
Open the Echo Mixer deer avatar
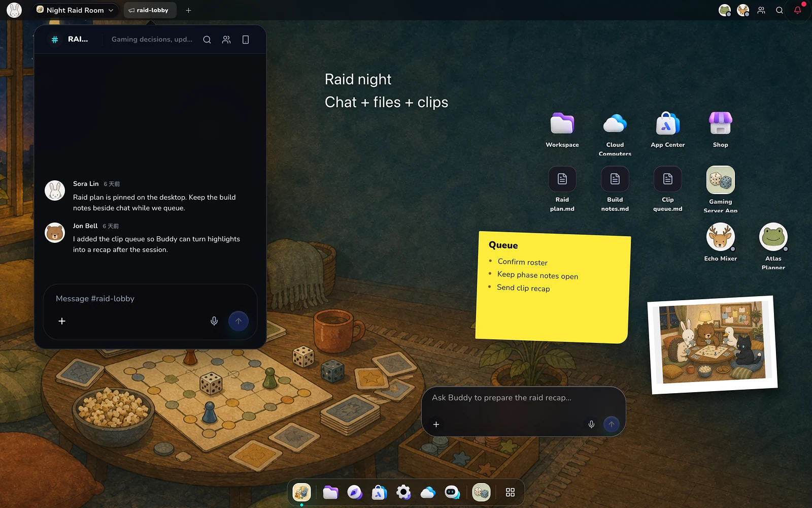point(720,237)
